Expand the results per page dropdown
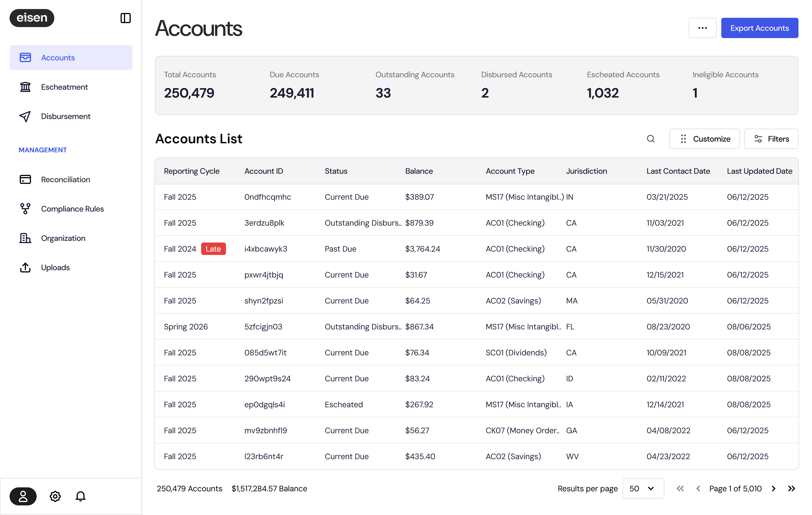 point(643,488)
